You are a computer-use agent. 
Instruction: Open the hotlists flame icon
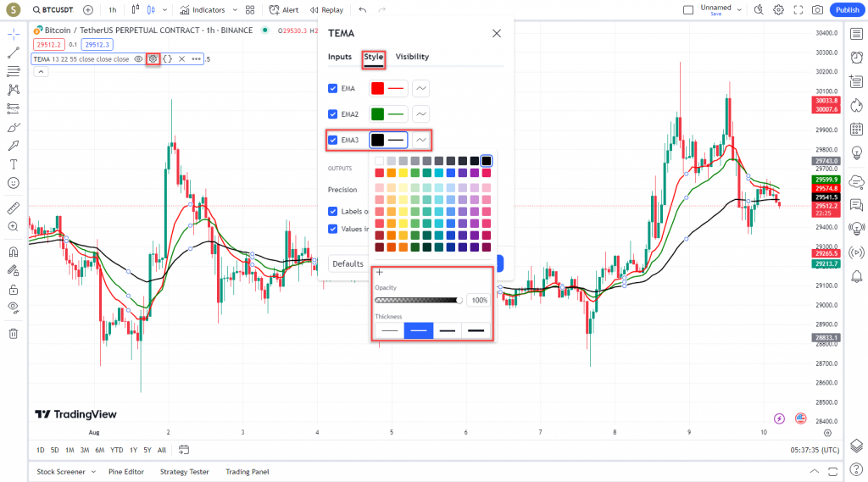point(856,105)
